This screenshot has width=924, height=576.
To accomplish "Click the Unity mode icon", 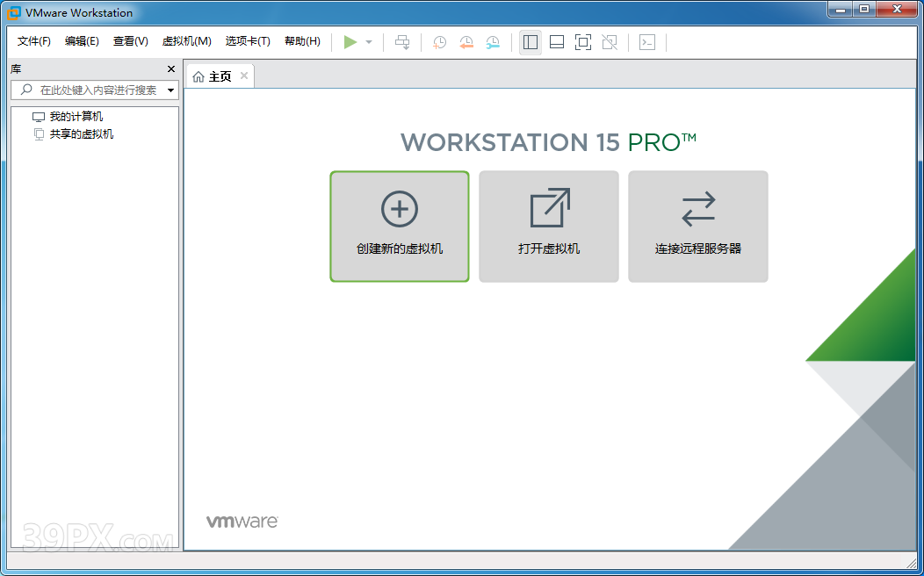I will tap(610, 42).
